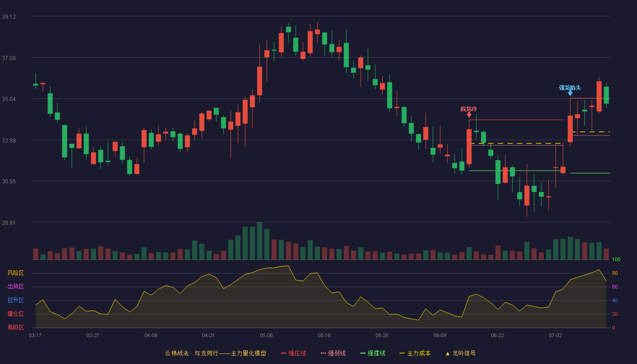Select the 04-21 date on the time axis
This screenshot has height=364, width=637.
coord(208,335)
